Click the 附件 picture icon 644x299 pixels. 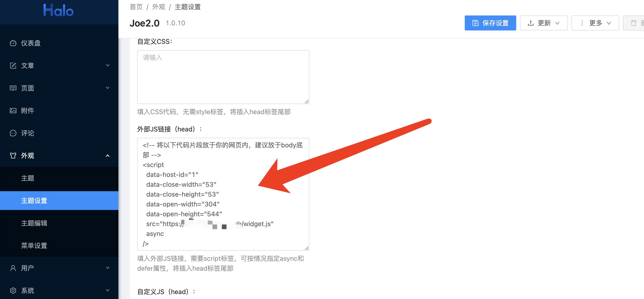pyautogui.click(x=13, y=111)
